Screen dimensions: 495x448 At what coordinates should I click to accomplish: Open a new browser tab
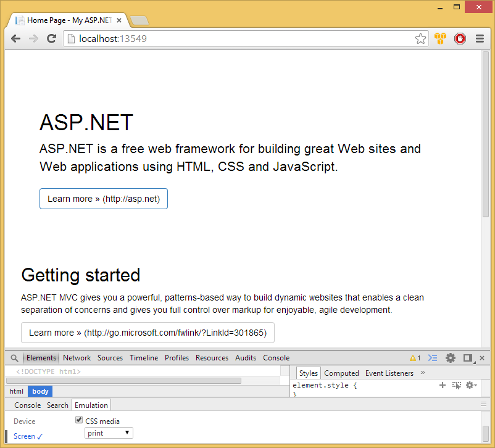coord(139,20)
